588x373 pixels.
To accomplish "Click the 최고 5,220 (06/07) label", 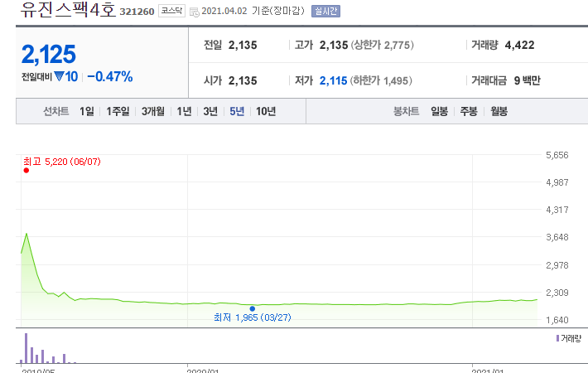I will pyautogui.click(x=62, y=162).
